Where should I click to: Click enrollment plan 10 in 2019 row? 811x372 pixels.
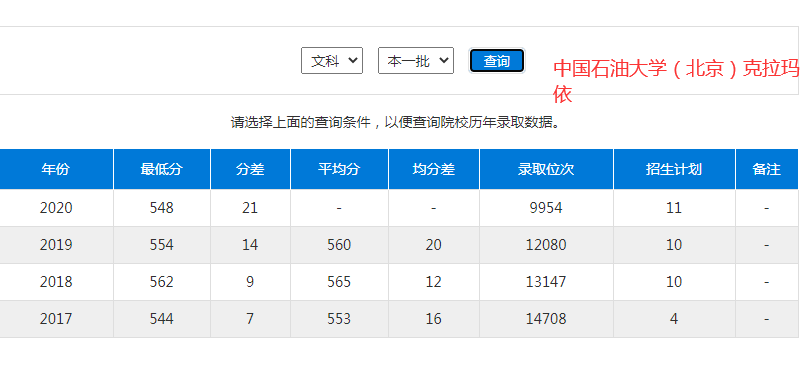(674, 245)
